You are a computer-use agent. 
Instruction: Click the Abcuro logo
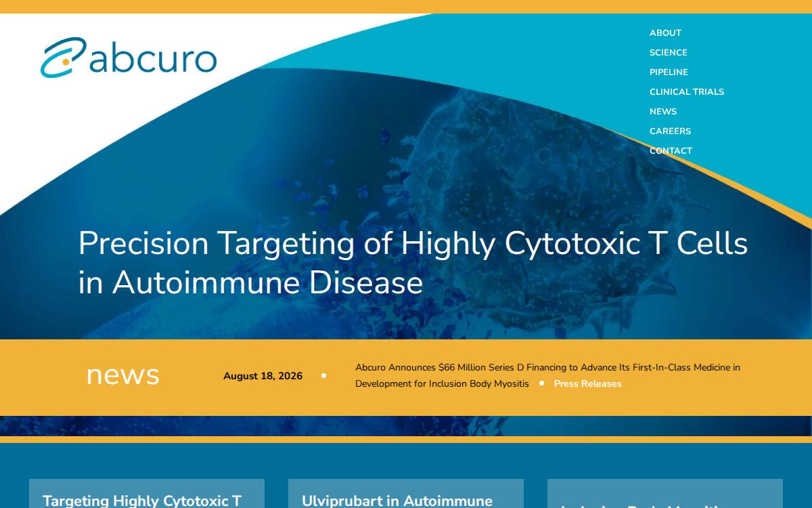[129, 57]
